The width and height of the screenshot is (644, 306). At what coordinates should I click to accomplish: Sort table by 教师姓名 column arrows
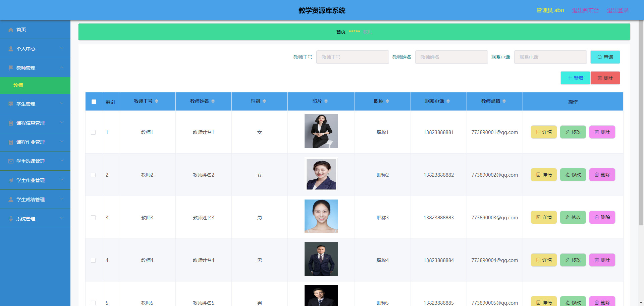point(213,101)
